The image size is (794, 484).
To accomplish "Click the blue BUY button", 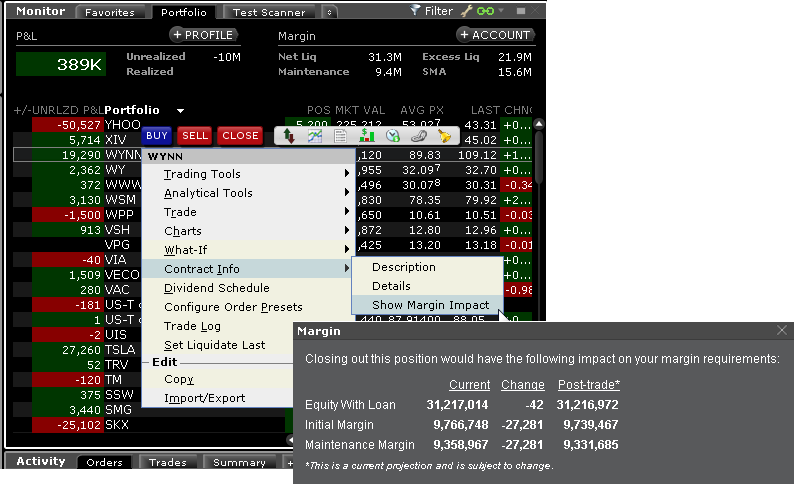I will coord(156,136).
